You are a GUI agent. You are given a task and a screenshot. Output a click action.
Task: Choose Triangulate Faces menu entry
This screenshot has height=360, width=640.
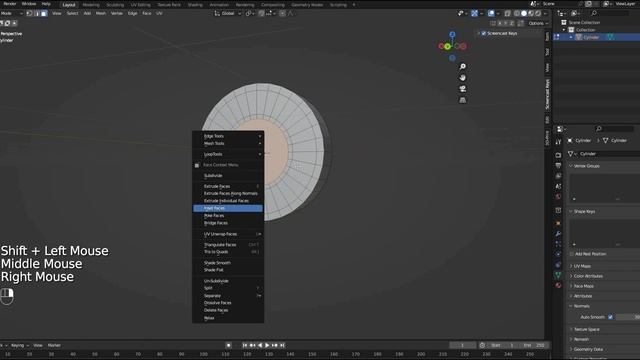click(x=228, y=244)
